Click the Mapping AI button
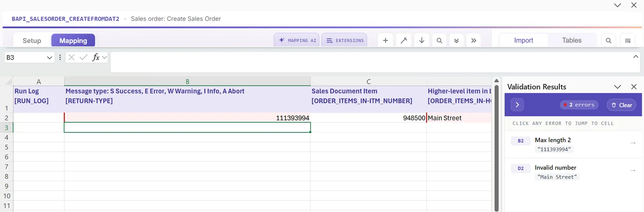The image size is (644, 212). point(297,40)
